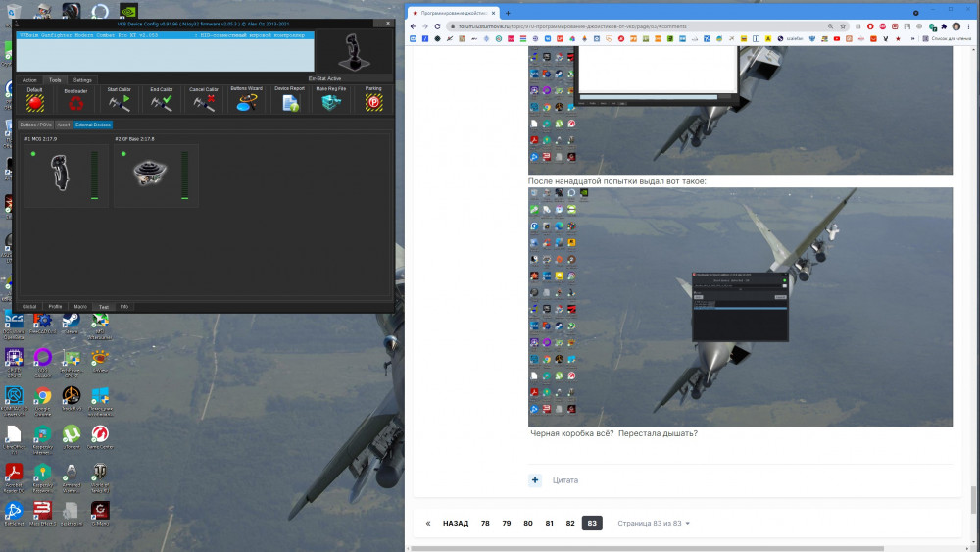
Task: Click the YouTube bookmark icon
Action: tap(837, 39)
